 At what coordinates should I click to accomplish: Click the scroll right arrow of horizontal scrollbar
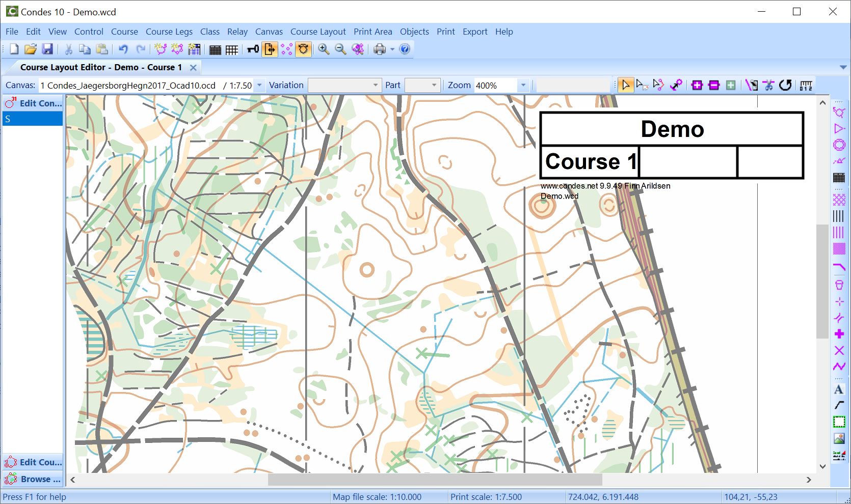809,480
